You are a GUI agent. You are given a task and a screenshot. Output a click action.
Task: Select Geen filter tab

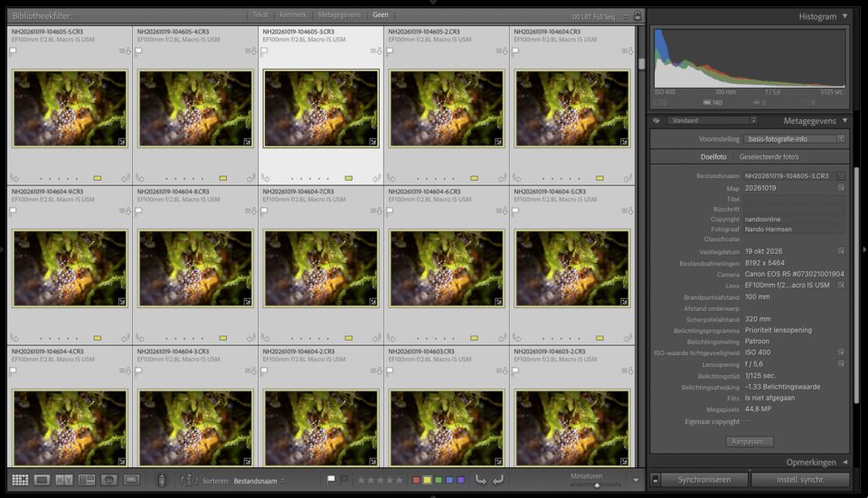click(381, 15)
